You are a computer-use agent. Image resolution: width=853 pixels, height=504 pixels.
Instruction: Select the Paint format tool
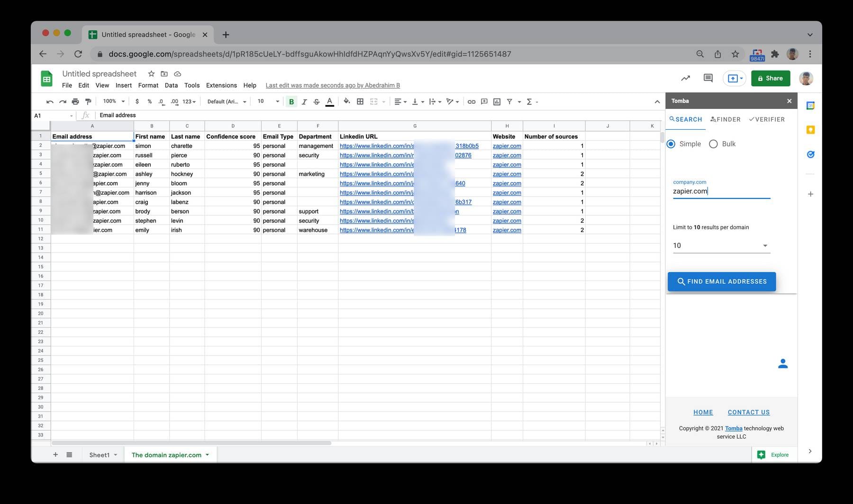tap(88, 102)
